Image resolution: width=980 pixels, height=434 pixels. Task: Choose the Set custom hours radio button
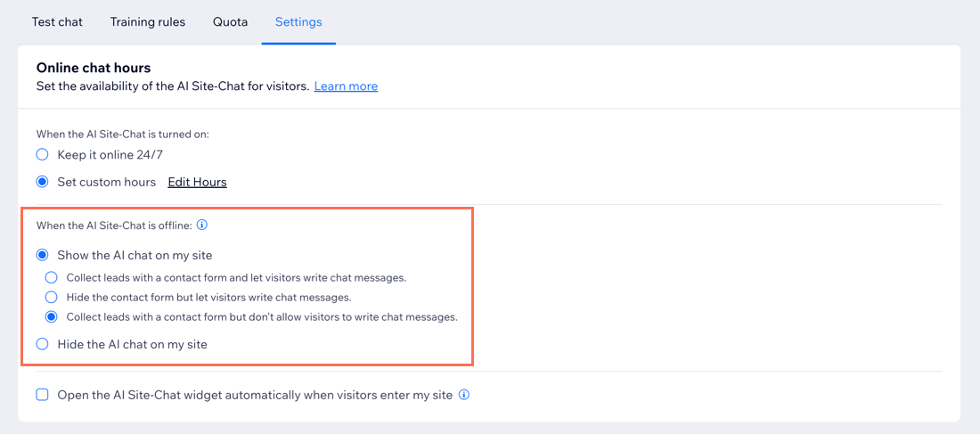point(42,182)
